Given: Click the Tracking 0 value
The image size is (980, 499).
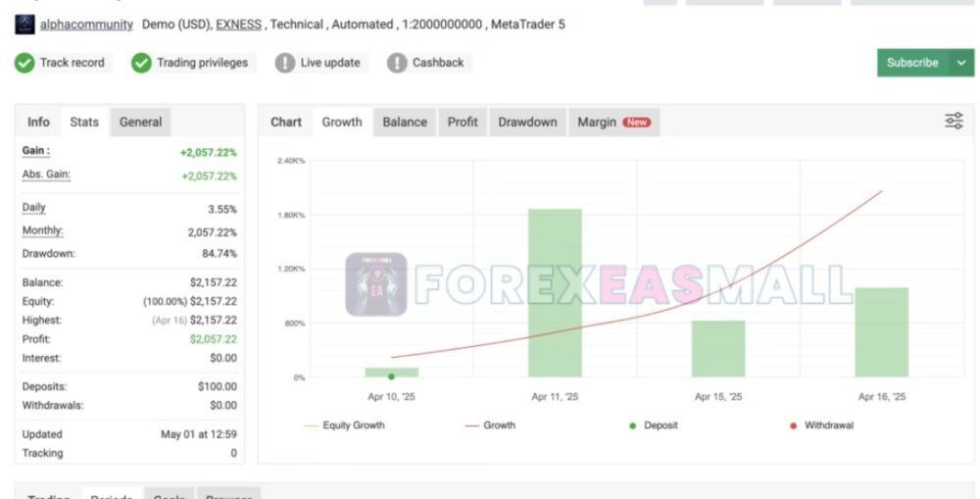Looking at the screenshot, I should 234,453.
